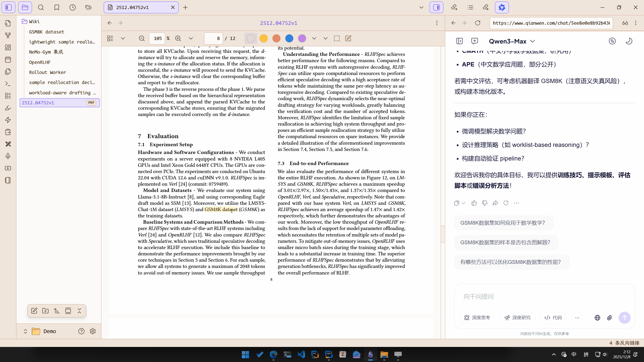
Task: Click the zoom out magnifier in PDF toolbar
Action: tap(142, 38)
